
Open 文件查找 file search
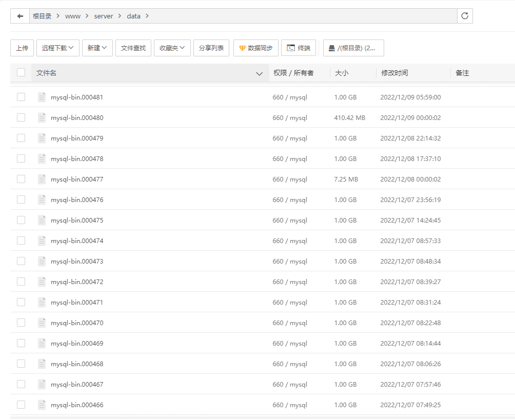pos(133,48)
